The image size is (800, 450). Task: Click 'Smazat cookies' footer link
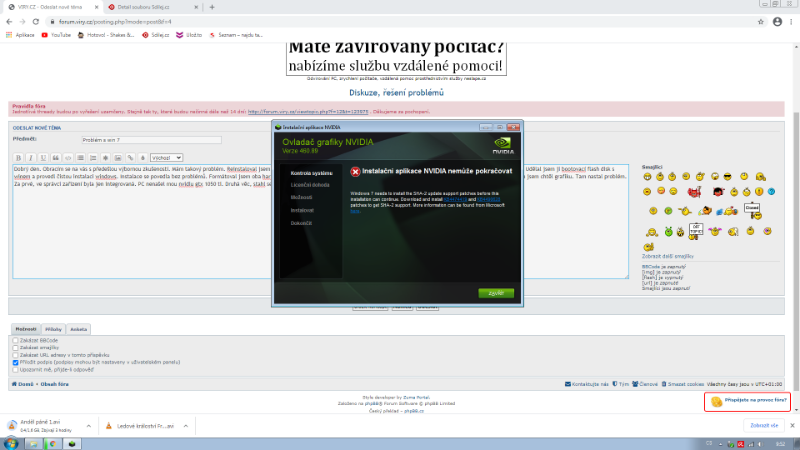coord(683,384)
